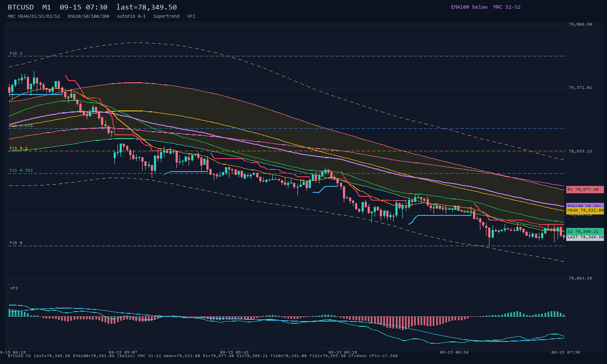Viewport: 607px width, 364px height.
Task: Select the yellow MEAN 78,532.80 price tag
Action: (585, 211)
